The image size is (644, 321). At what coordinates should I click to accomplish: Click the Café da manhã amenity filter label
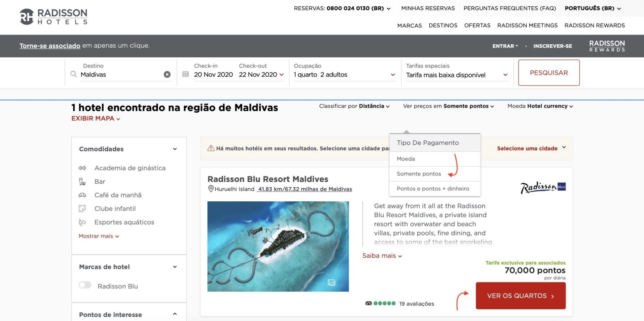(118, 195)
